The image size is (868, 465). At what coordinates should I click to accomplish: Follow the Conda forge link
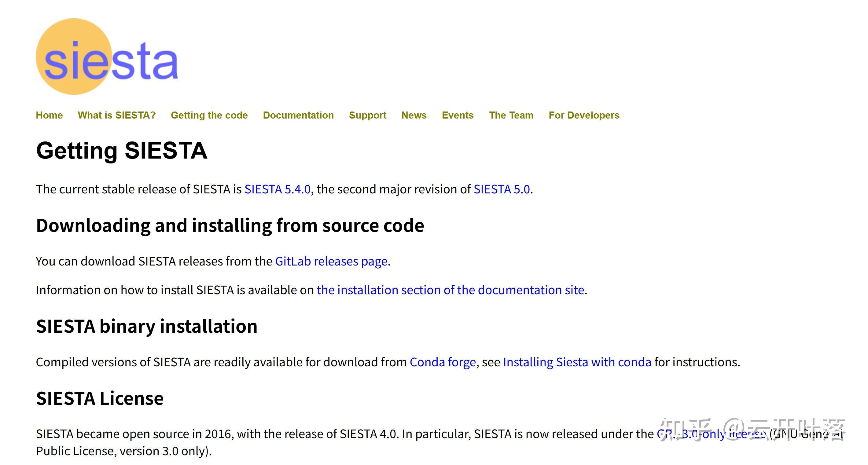(443, 362)
